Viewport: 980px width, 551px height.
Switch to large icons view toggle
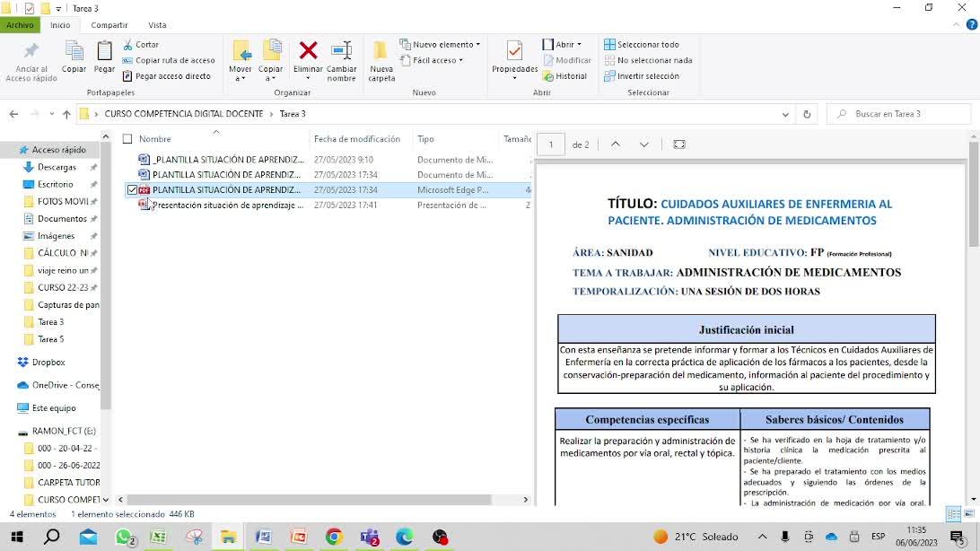969,514
